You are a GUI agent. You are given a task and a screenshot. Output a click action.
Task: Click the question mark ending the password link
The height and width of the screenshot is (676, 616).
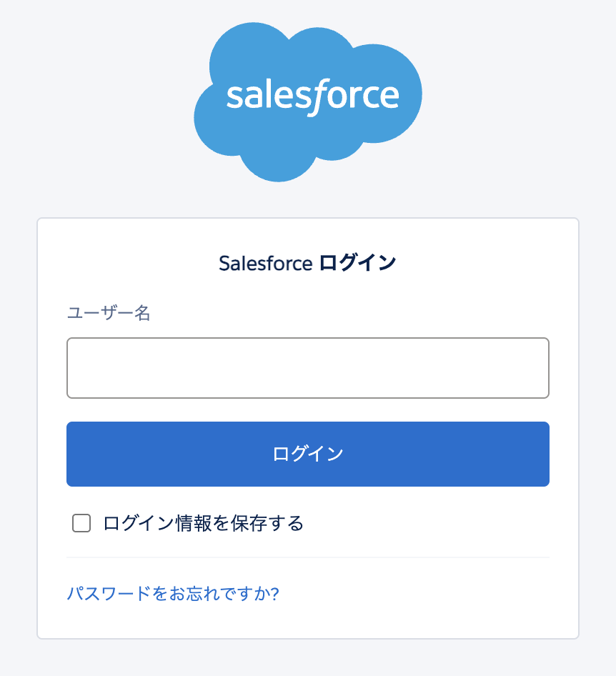(274, 594)
